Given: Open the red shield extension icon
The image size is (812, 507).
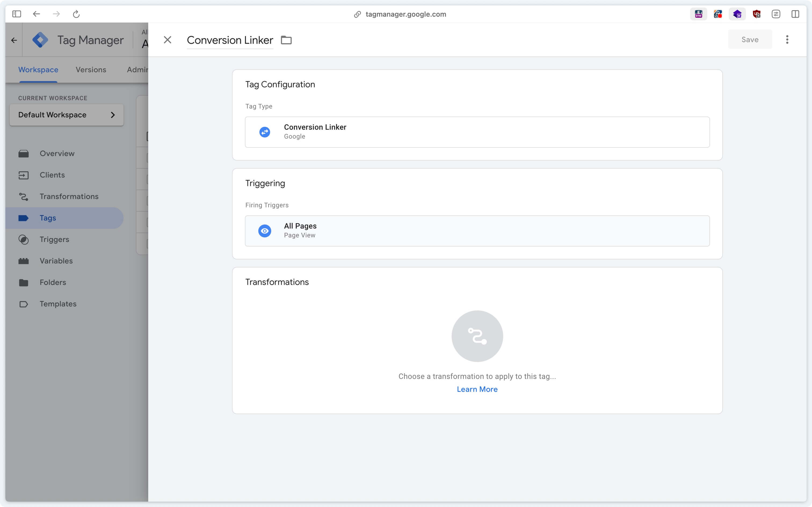Looking at the screenshot, I should pyautogui.click(x=756, y=14).
